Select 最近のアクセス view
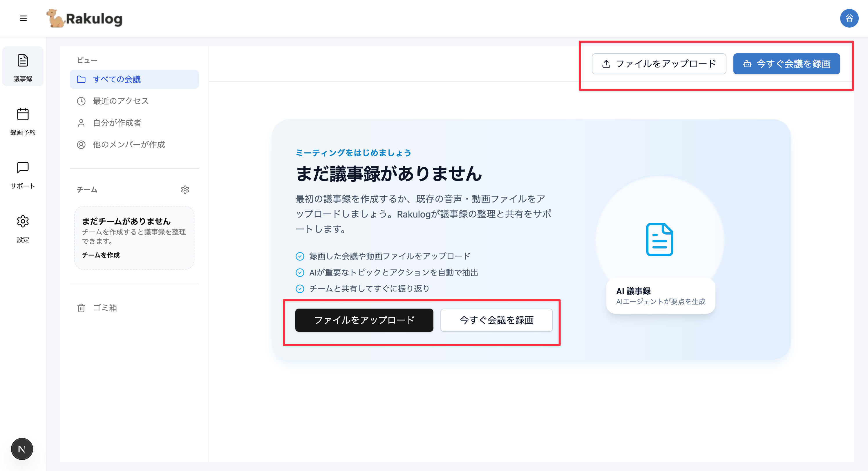The width and height of the screenshot is (868, 471). tap(121, 101)
